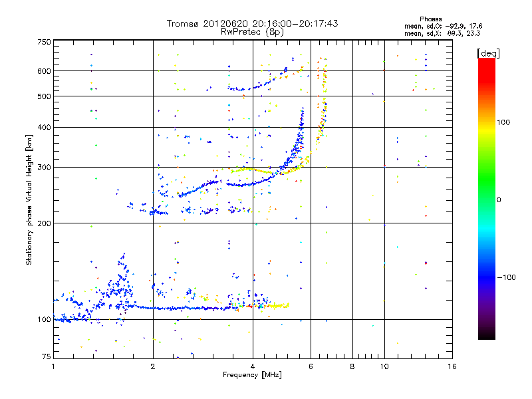Screen dimensions: 532x399
Task: Click the 'mean, sd,X: 89.3, 23.3' text
Action: 442,33
